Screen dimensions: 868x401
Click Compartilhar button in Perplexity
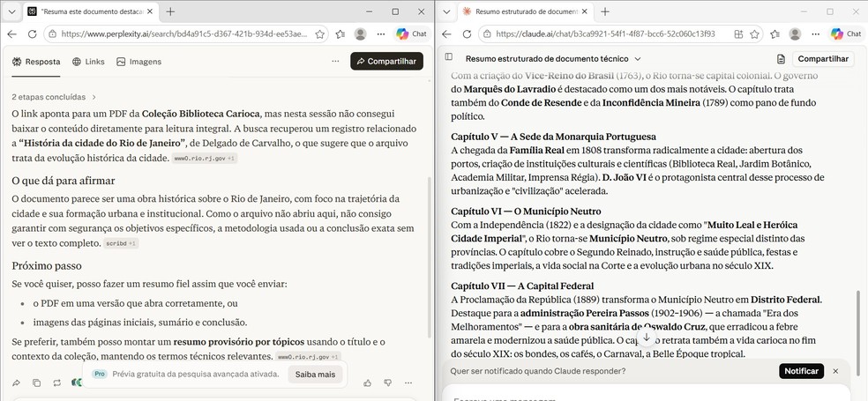click(x=386, y=62)
